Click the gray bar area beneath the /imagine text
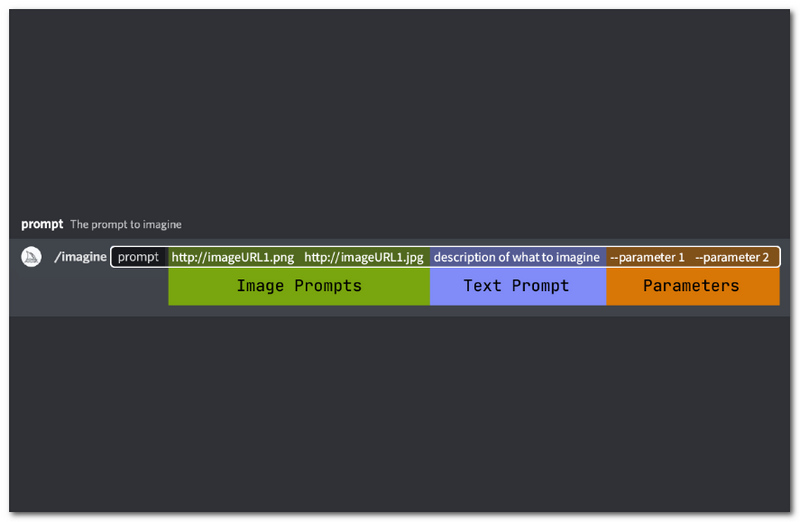 point(88,292)
